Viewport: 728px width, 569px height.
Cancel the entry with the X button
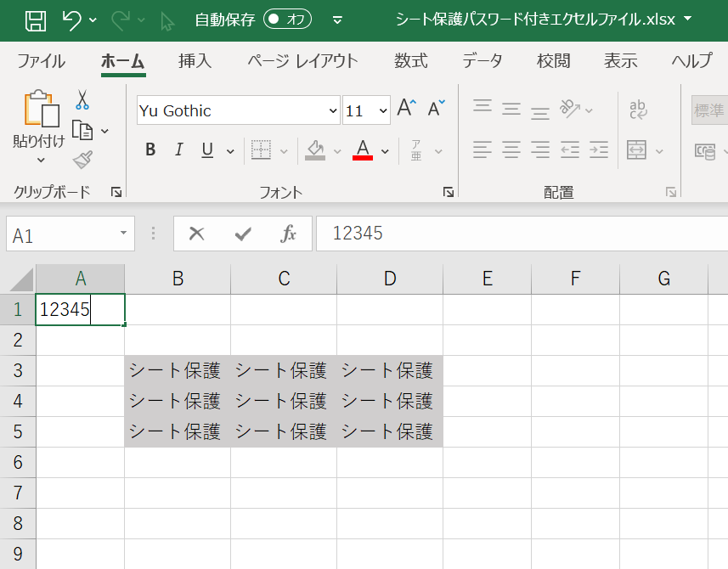(197, 234)
